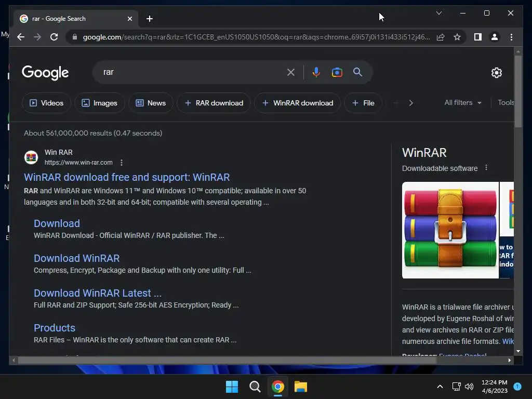Bookmark this page with the star
The width and height of the screenshot is (532, 399).
click(x=457, y=37)
